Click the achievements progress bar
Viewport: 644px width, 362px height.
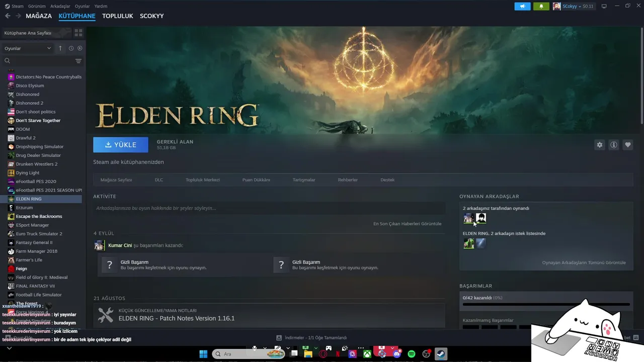(x=546, y=304)
